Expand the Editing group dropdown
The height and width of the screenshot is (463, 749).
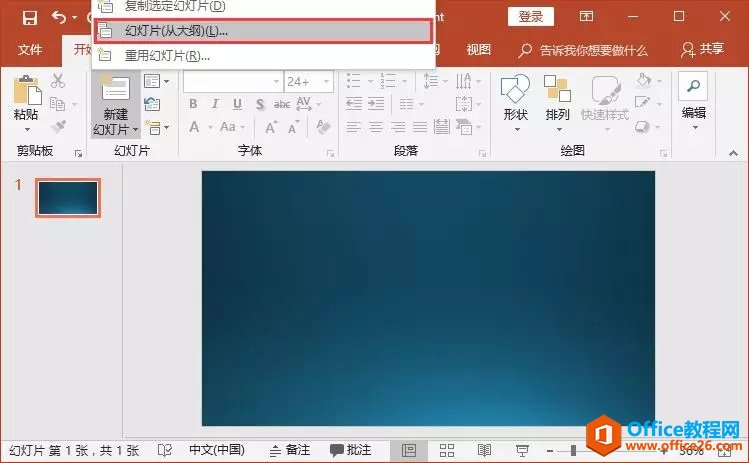693,128
